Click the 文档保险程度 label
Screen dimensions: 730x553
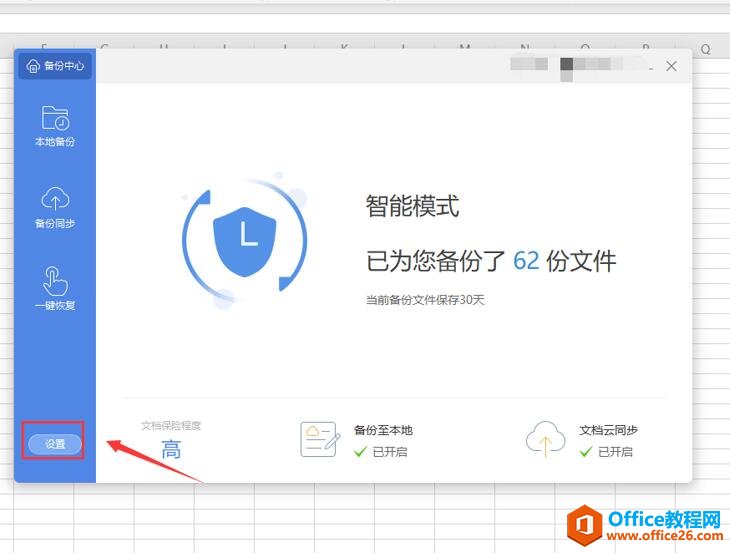tap(171, 425)
